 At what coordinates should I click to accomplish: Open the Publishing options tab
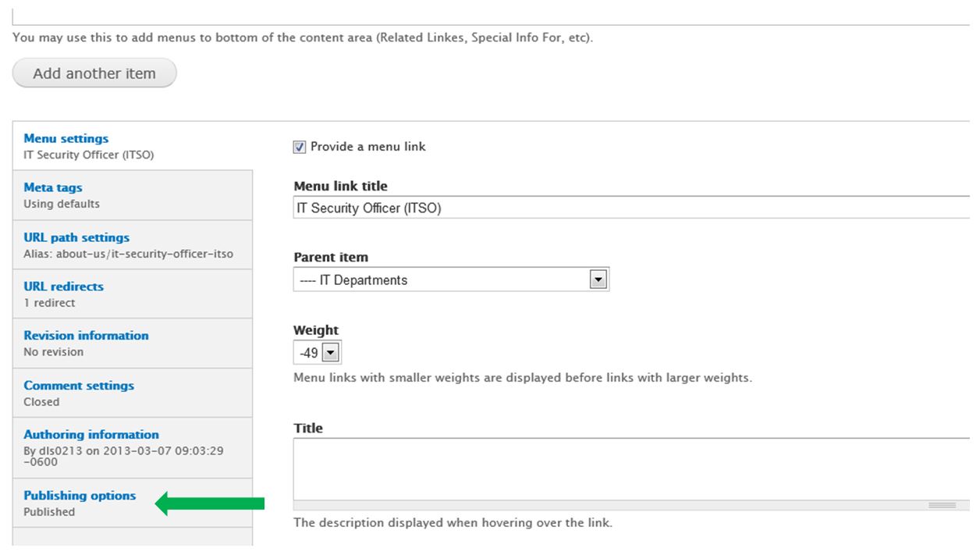[133, 503]
